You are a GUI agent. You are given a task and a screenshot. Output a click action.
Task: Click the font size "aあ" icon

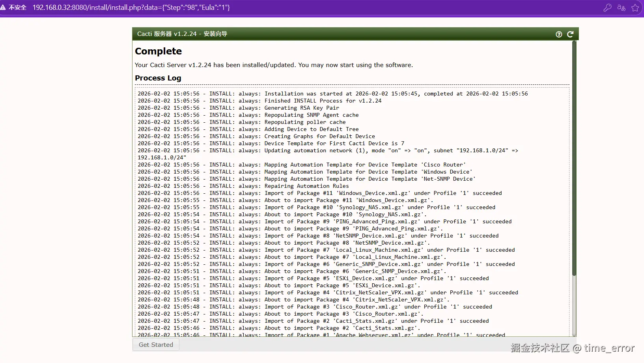[622, 7]
